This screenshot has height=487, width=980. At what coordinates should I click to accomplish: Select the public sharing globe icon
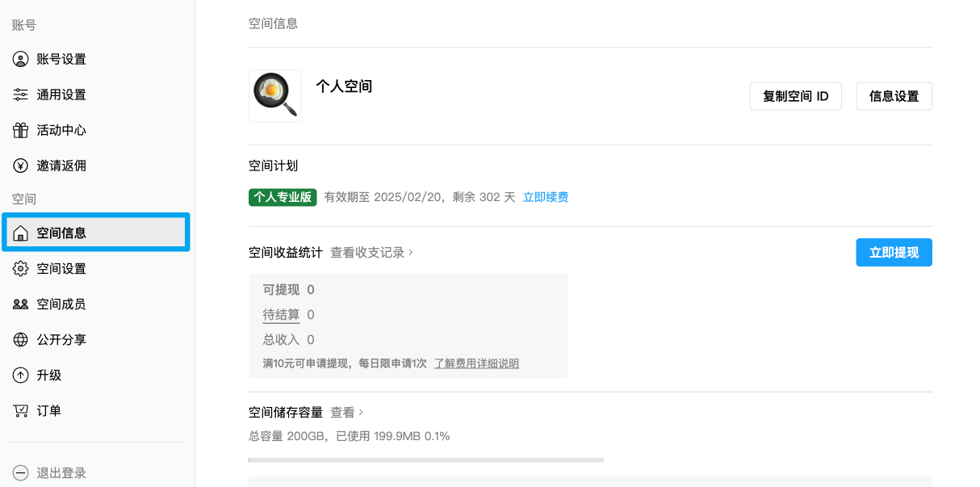click(21, 340)
